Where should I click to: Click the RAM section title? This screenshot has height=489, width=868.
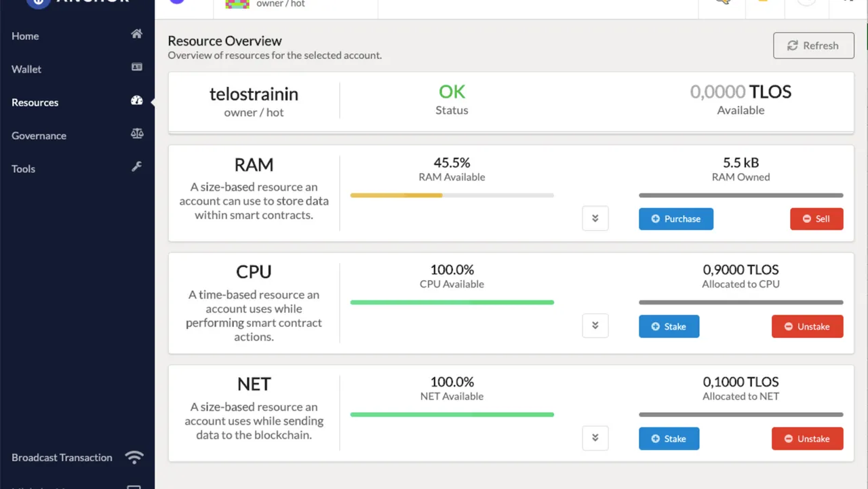tap(254, 165)
